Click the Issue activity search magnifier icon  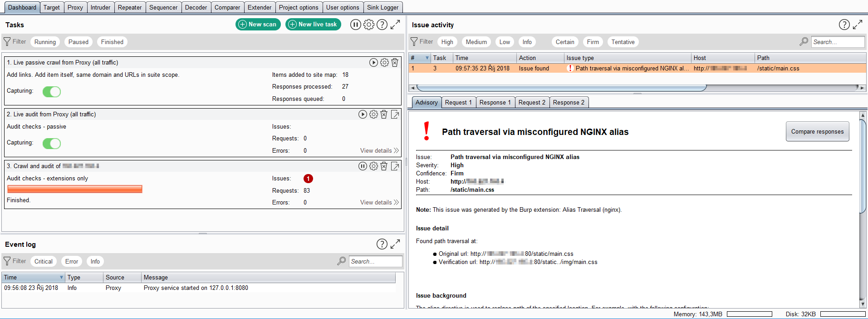pos(804,42)
